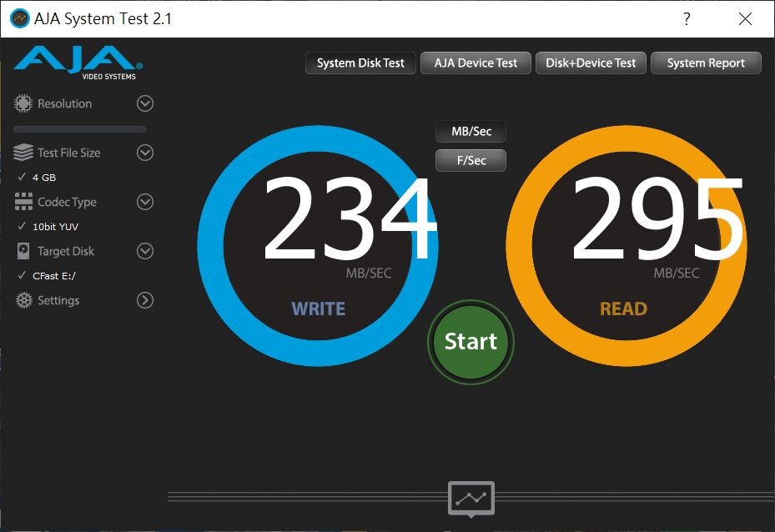Start the disk test
The image size is (775, 532).
[471, 342]
